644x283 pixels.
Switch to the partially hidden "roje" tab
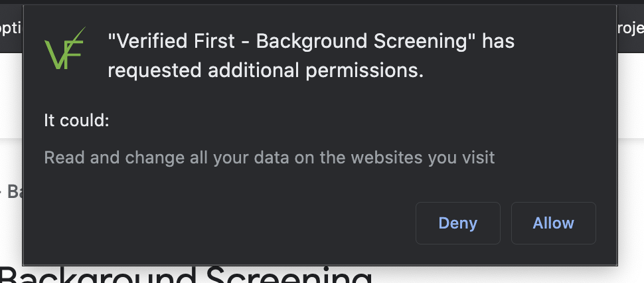tap(631, 29)
